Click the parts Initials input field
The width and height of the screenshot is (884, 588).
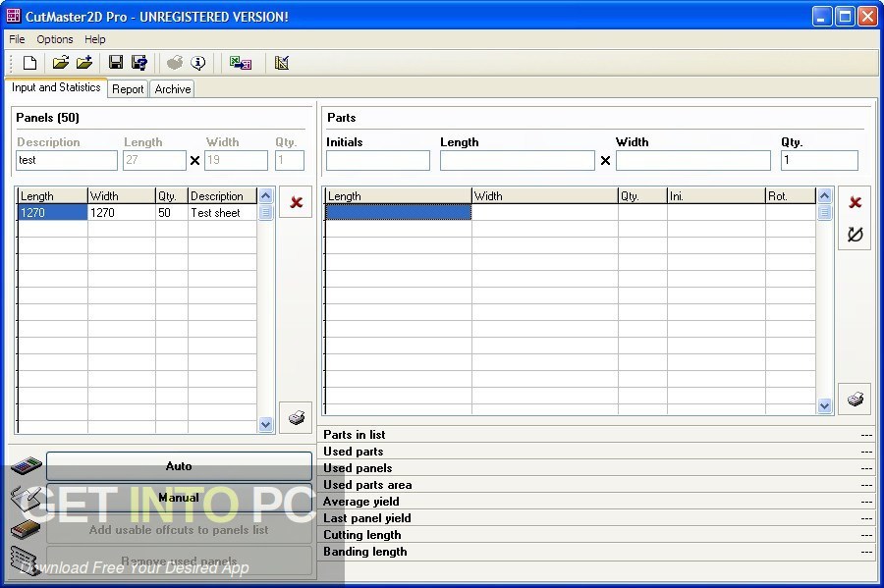tap(378, 160)
